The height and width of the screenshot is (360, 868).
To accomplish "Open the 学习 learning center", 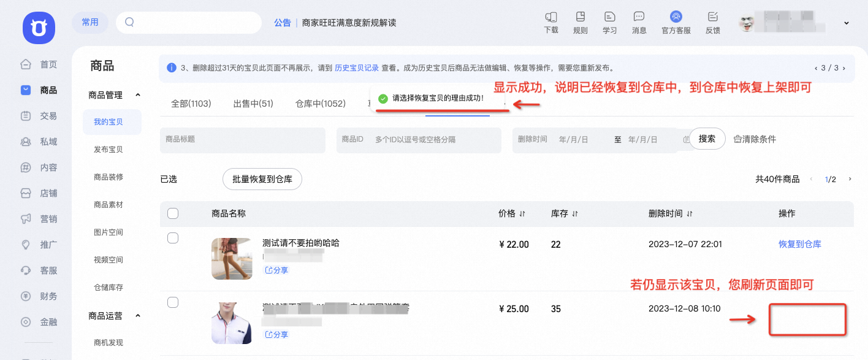I will pos(609,23).
